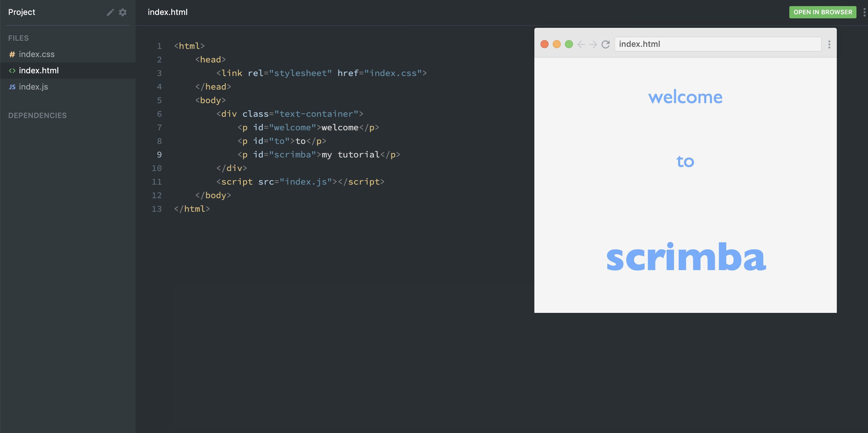Click the orange minimize dot on preview window
The image size is (868, 433).
(557, 44)
